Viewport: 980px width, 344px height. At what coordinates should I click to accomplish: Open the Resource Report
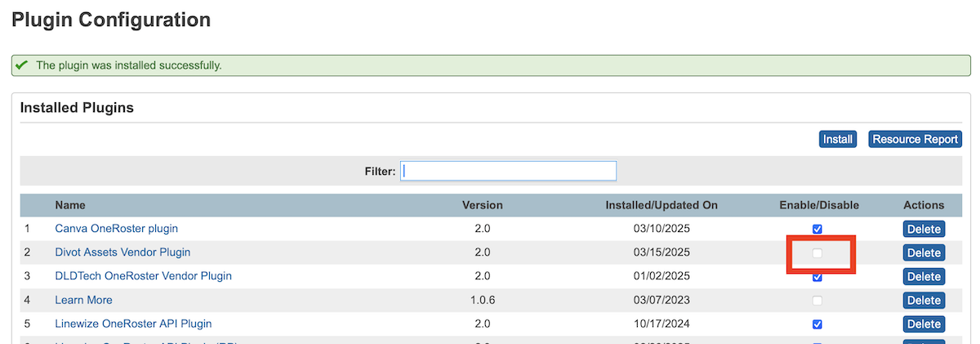915,140
